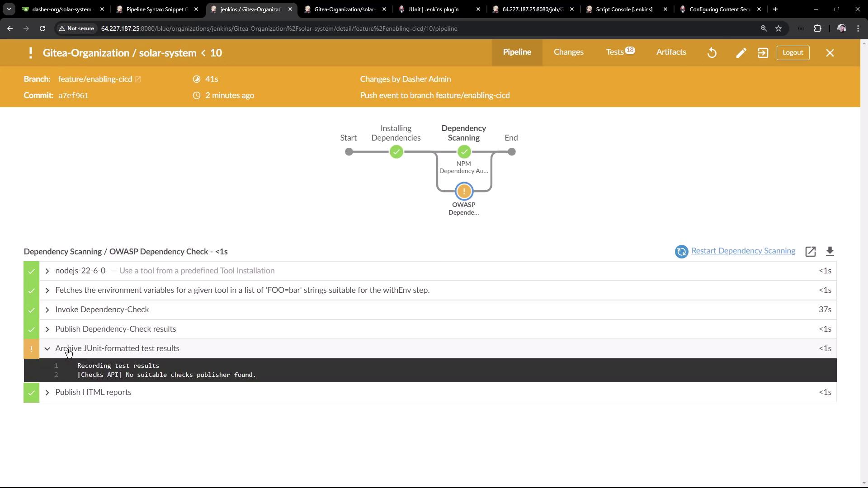Open the Changes tab
This screenshot has width=868, height=488.
click(x=568, y=52)
